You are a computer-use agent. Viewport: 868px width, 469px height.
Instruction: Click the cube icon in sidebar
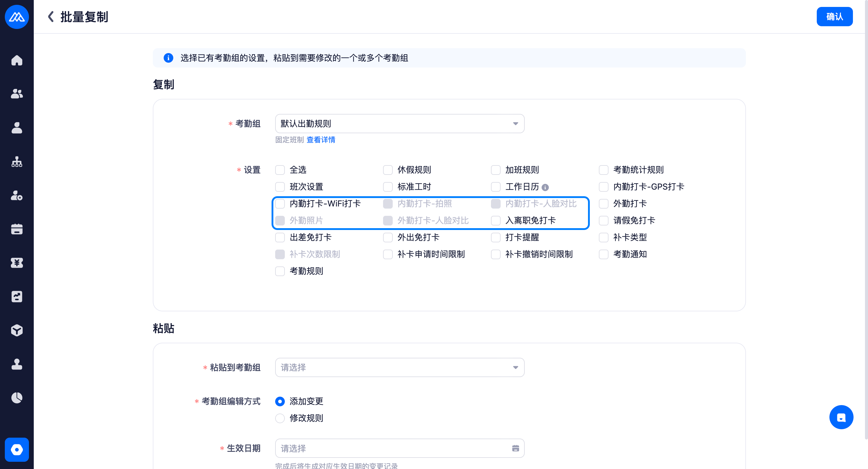pos(17,330)
